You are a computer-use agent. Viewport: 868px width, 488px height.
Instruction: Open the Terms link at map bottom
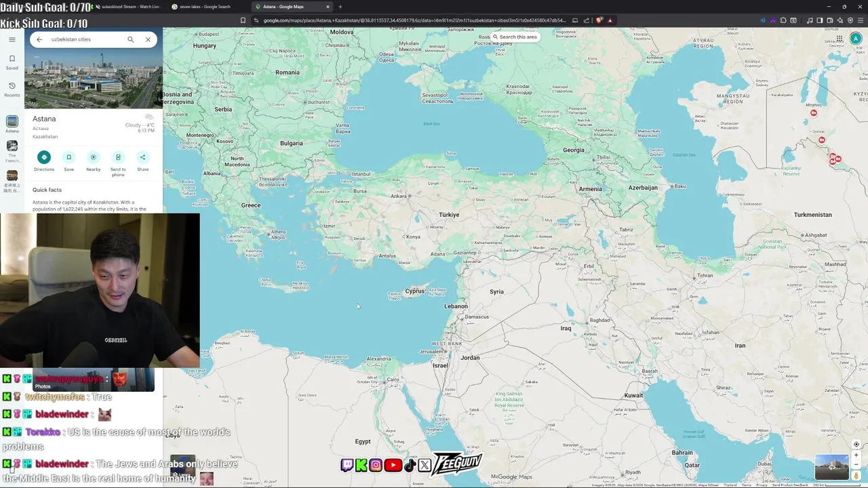coord(746,485)
